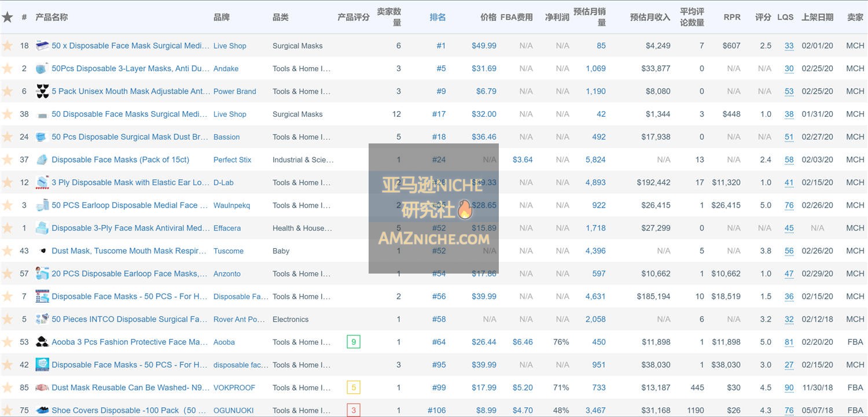868x417 pixels.
Task: Sort by the 品牌 column header
Action: tap(222, 17)
